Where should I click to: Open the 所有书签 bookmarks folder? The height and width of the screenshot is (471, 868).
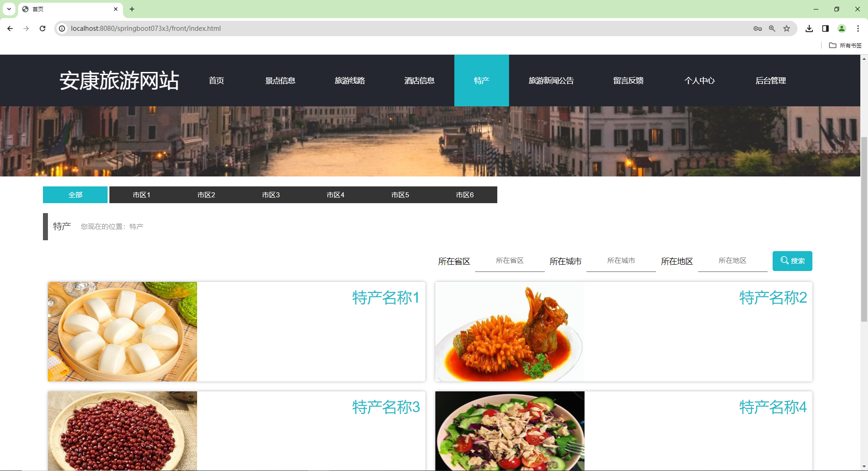pos(845,45)
